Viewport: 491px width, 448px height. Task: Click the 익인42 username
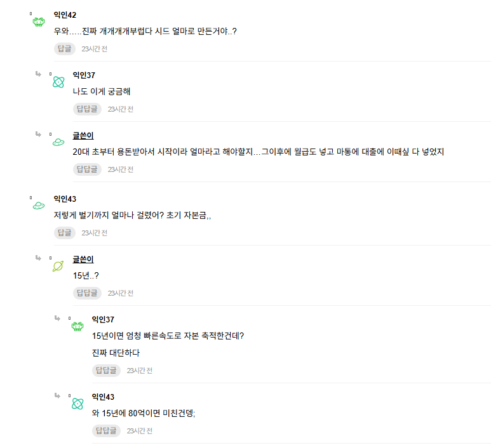(x=65, y=15)
